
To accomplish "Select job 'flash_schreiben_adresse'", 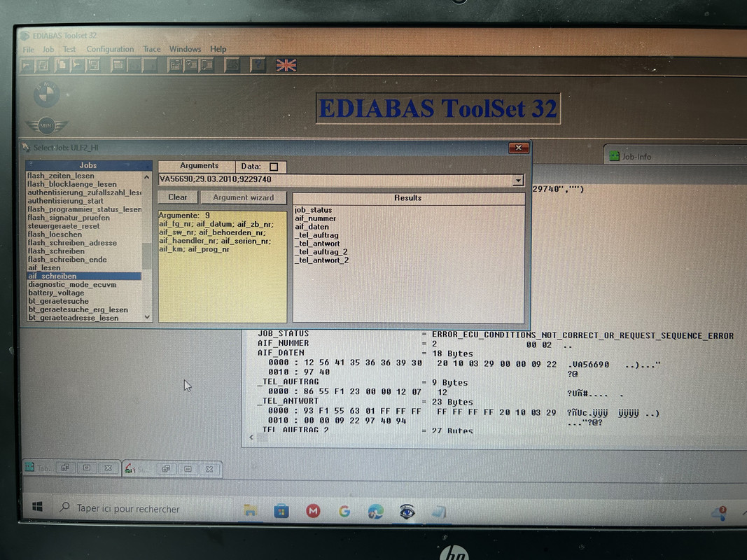I will pyautogui.click(x=72, y=243).
